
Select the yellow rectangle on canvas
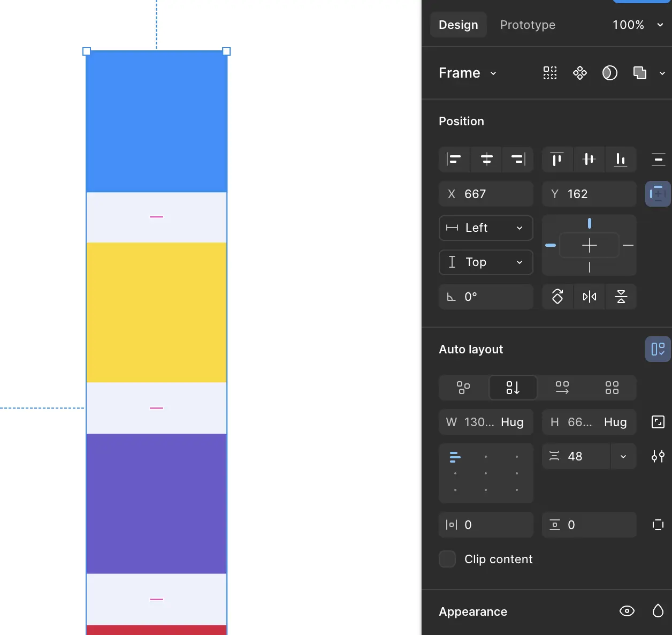click(156, 312)
